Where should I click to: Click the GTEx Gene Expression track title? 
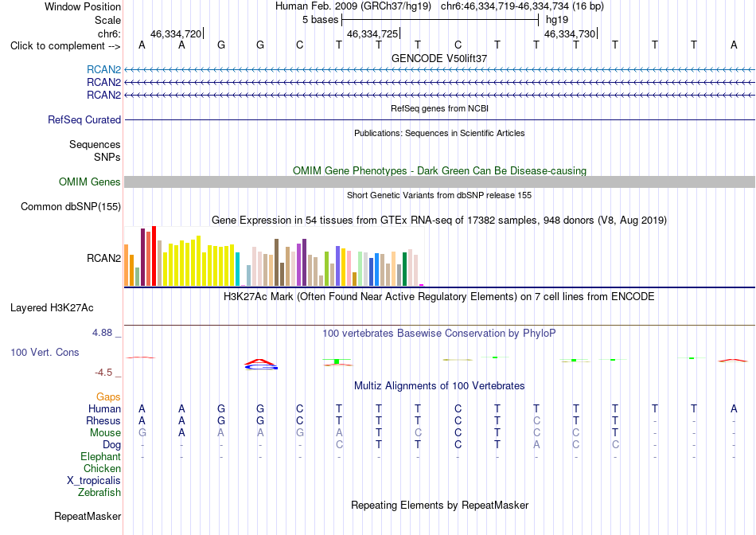point(439,221)
